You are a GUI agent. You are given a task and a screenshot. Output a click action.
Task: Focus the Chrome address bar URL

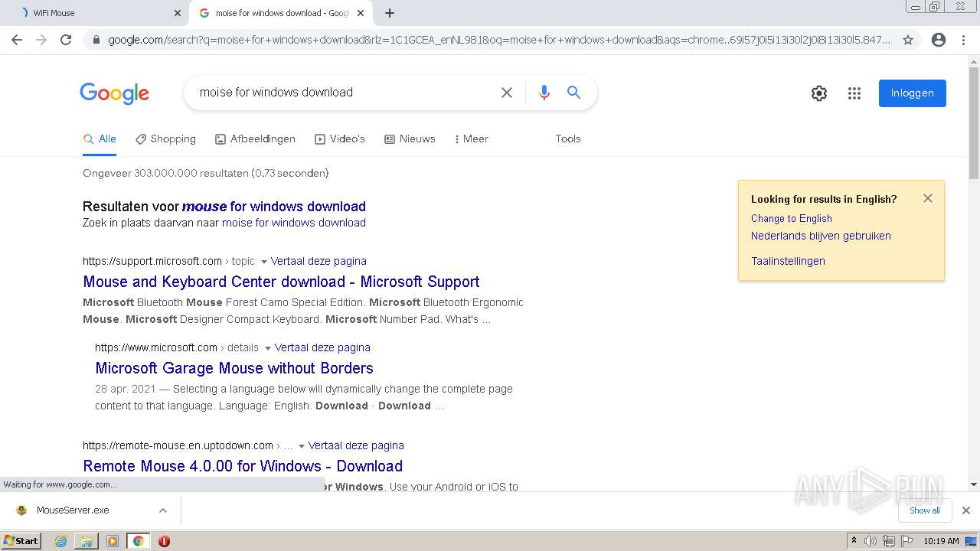[499, 40]
